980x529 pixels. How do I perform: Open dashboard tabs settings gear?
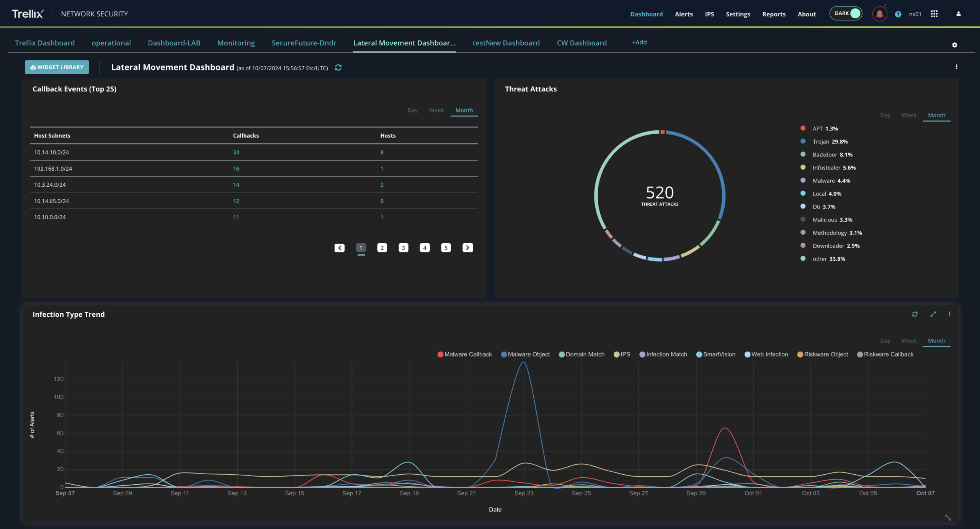point(954,45)
